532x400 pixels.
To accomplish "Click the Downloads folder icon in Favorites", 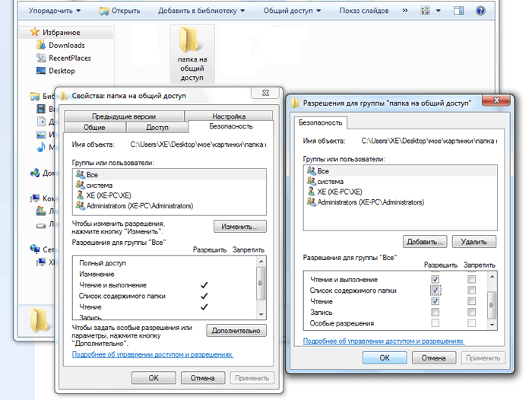I will 42,46.
